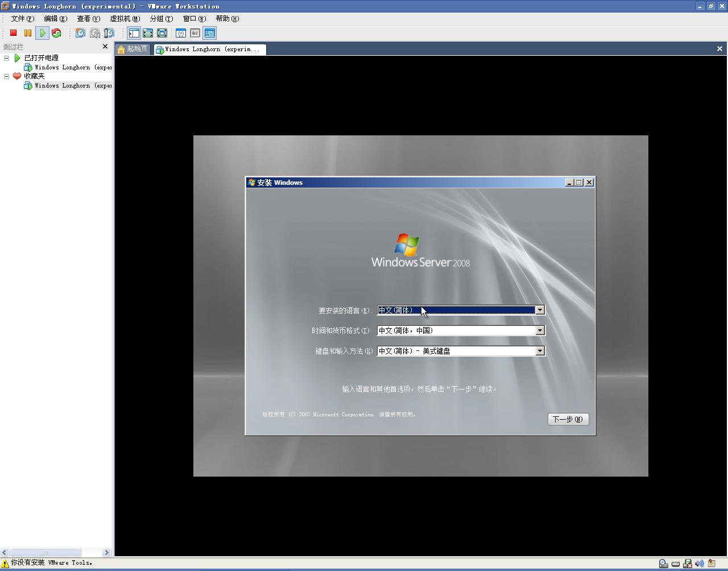Open the 虚拟机(M) menu
728x571 pixels.
125,19
